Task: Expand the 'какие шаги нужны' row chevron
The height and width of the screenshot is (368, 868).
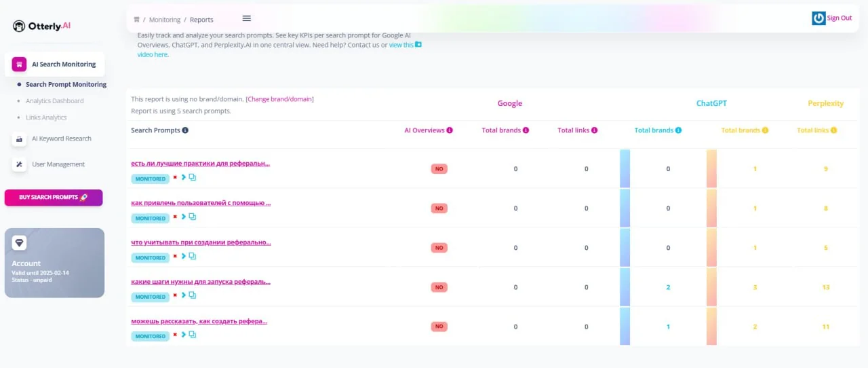Action: (184, 296)
